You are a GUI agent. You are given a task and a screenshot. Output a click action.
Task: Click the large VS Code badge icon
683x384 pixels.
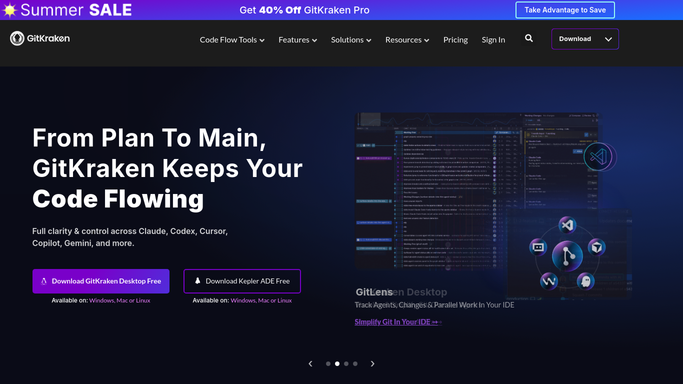point(598,157)
